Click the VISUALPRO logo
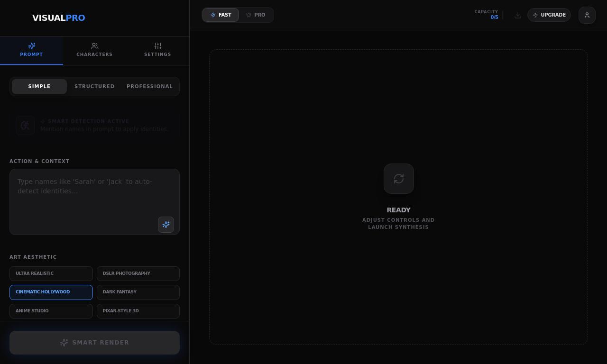 [x=59, y=18]
